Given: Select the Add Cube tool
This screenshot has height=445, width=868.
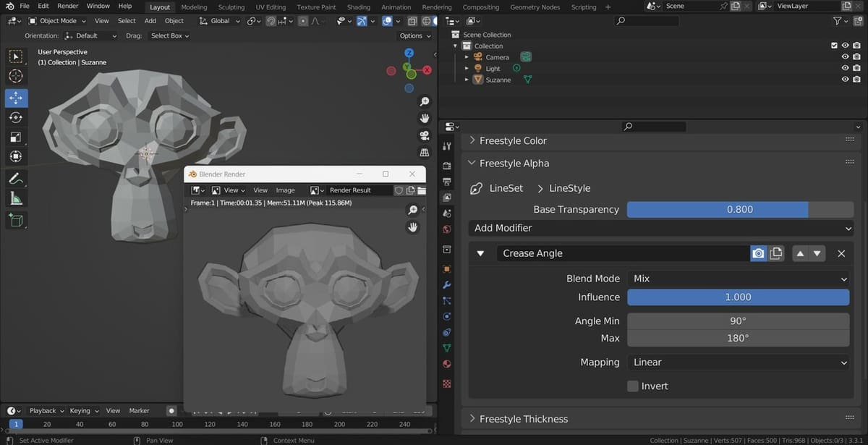Looking at the screenshot, I should point(16,219).
